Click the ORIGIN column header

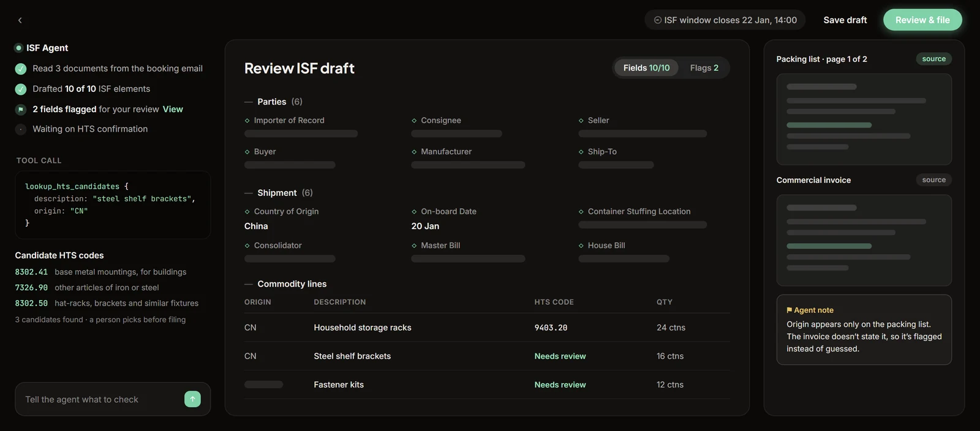257,302
